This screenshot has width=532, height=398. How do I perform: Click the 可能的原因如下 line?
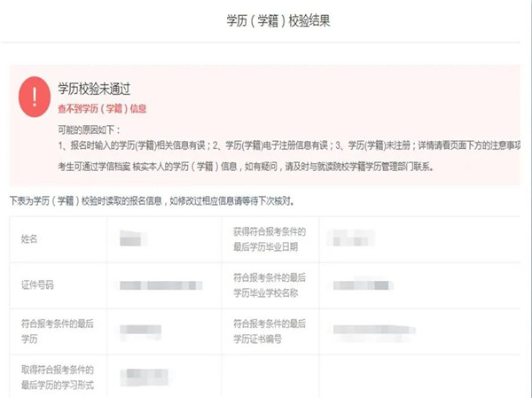tap(91, 129)
